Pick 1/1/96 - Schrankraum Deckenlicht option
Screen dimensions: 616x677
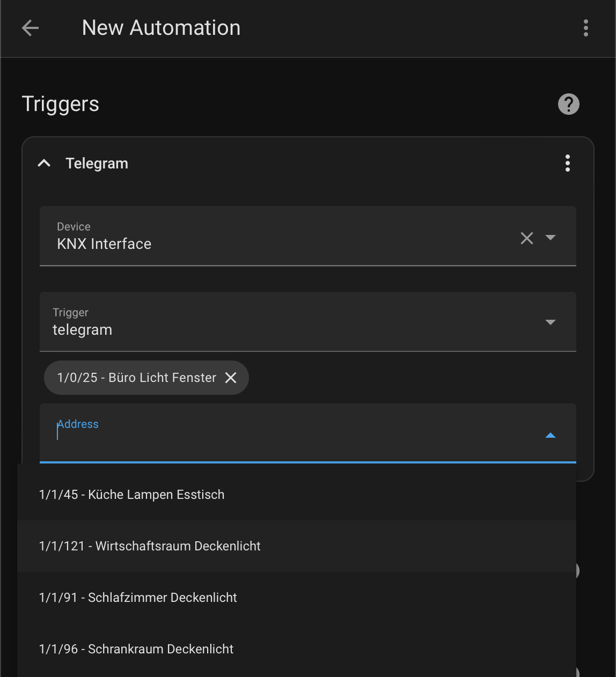(297, 649)
